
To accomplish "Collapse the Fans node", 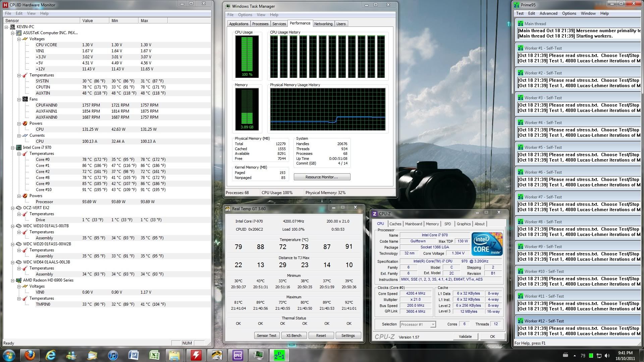I will pyautogui.click(x=19, y=99).
